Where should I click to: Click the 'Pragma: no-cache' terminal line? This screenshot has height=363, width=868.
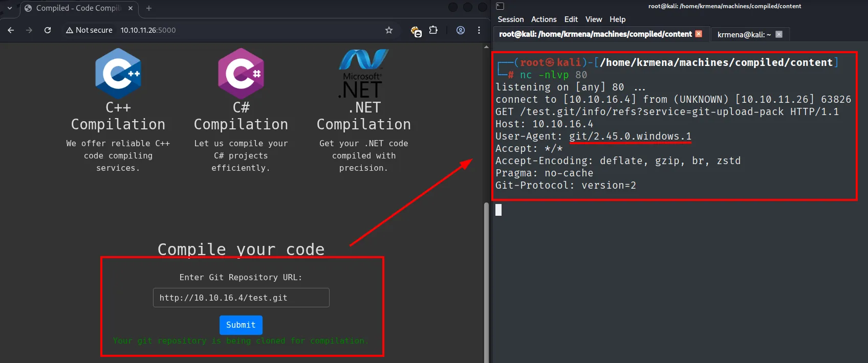click(544, 173)
